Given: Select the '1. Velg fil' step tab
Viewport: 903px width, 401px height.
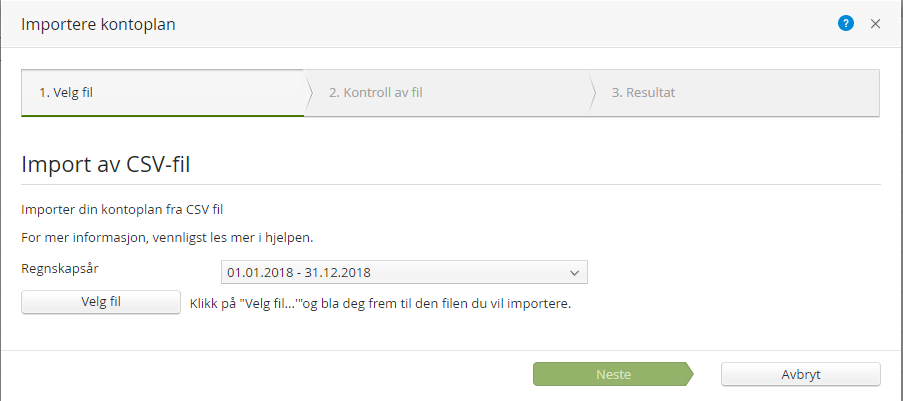Looking at the screenshot, I should (162, 93).
